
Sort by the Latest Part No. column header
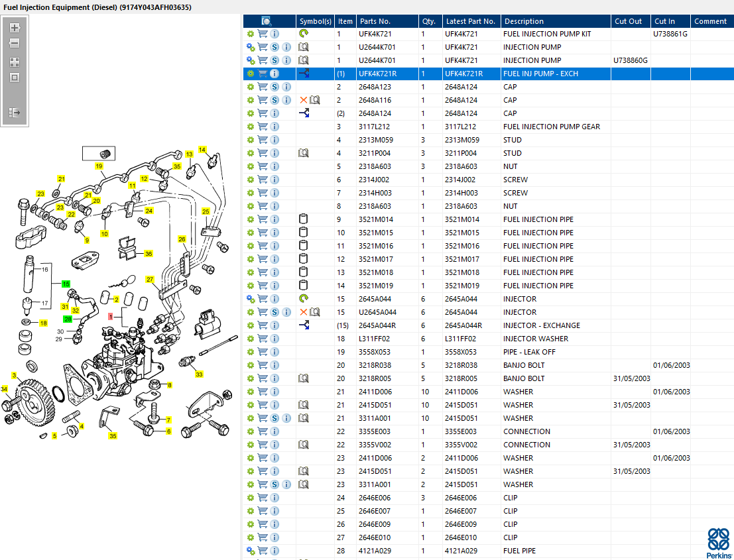(x=471, y=21)
